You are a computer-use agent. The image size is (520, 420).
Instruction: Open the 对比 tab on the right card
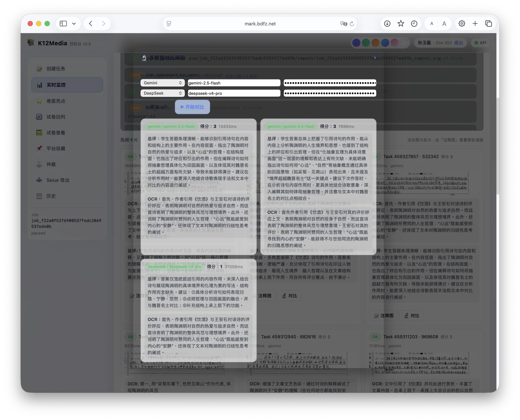tap(411, 316)
